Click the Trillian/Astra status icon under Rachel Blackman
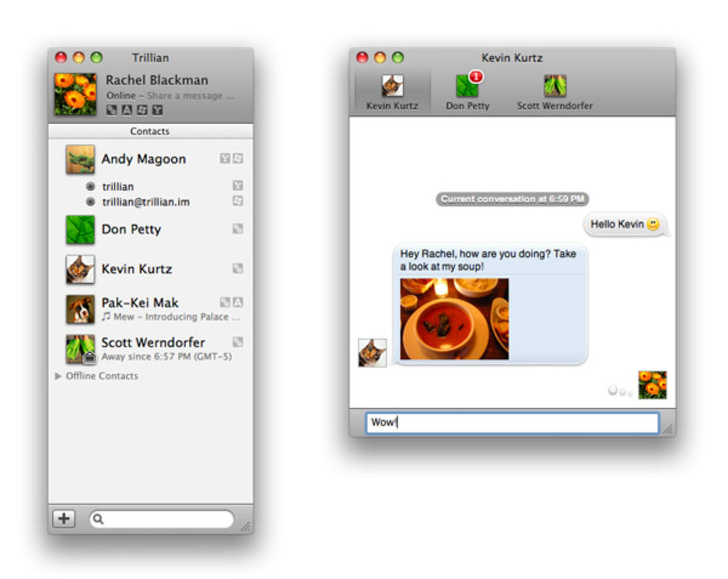Screen dimensions: 728x579 click(x=111, y=110)
